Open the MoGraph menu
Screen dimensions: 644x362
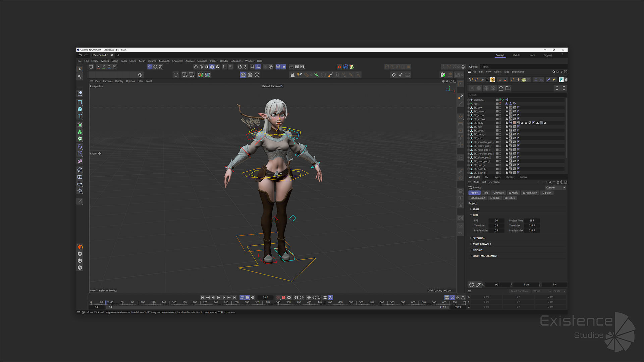164,61
